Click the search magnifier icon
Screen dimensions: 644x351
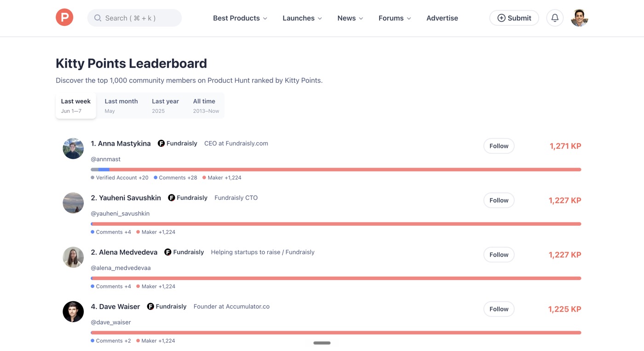[98, 18]
